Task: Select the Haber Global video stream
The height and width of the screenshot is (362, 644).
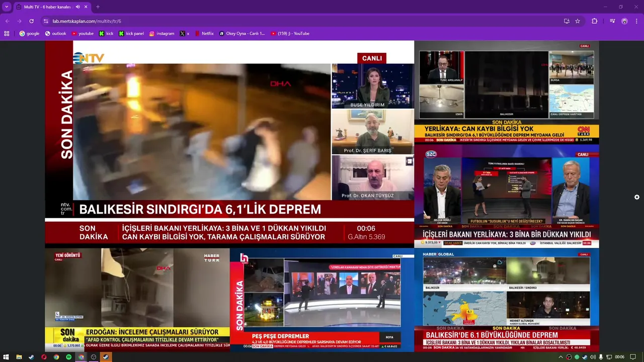Action: coord(507,300)
